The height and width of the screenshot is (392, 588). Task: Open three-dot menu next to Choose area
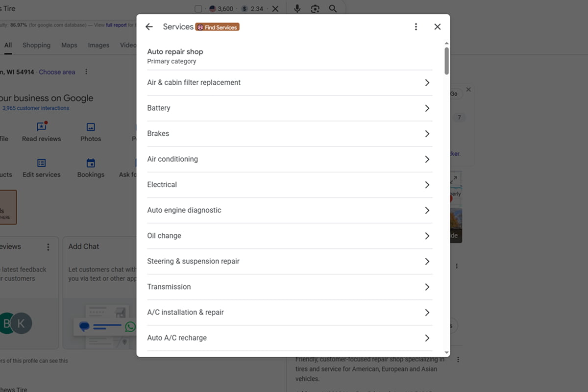[86, 72]
